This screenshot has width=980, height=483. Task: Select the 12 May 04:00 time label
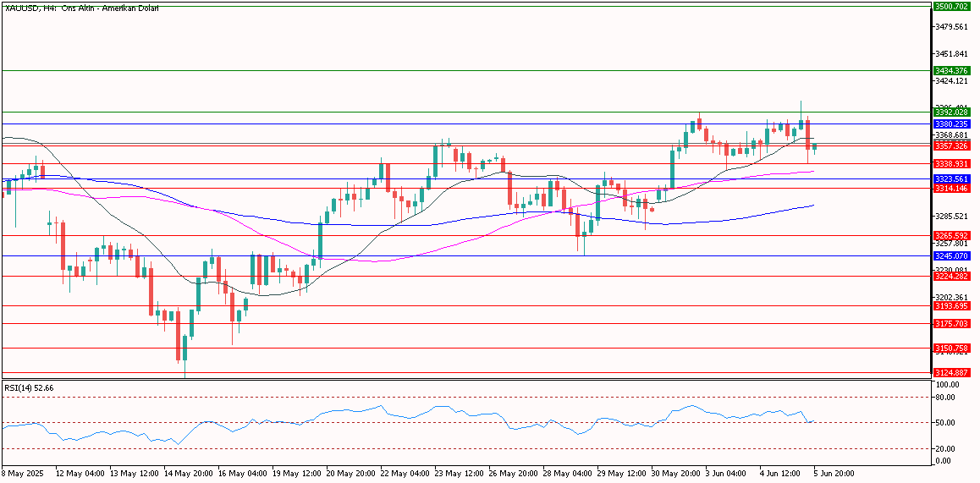coord(79,474)
